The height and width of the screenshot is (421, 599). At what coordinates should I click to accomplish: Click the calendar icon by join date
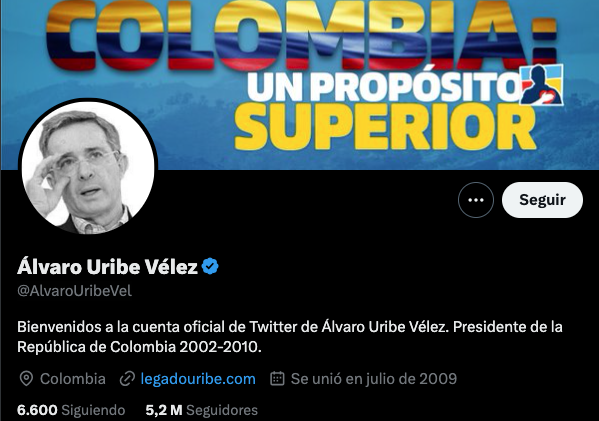click(x=277, y=379)
